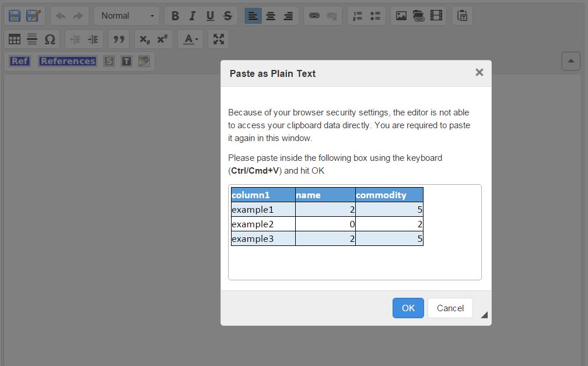Viewport: 588px width, 366px height.
Task: Collapse the toolbar with the arrow button
Action: click(x=570, y=61)
